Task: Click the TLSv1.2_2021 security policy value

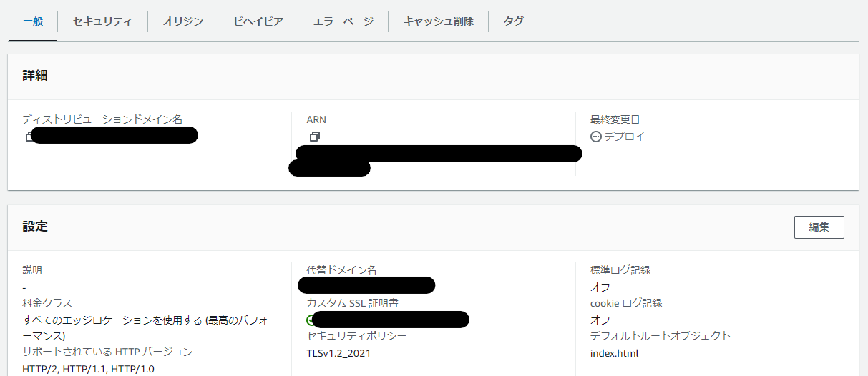Action: (x=338, y=353)
